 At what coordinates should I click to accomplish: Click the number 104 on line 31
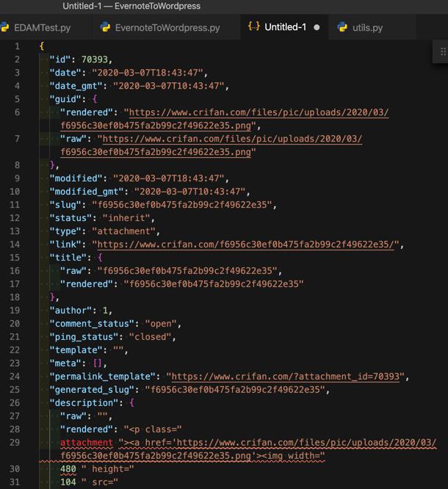[x=68, y=482]
